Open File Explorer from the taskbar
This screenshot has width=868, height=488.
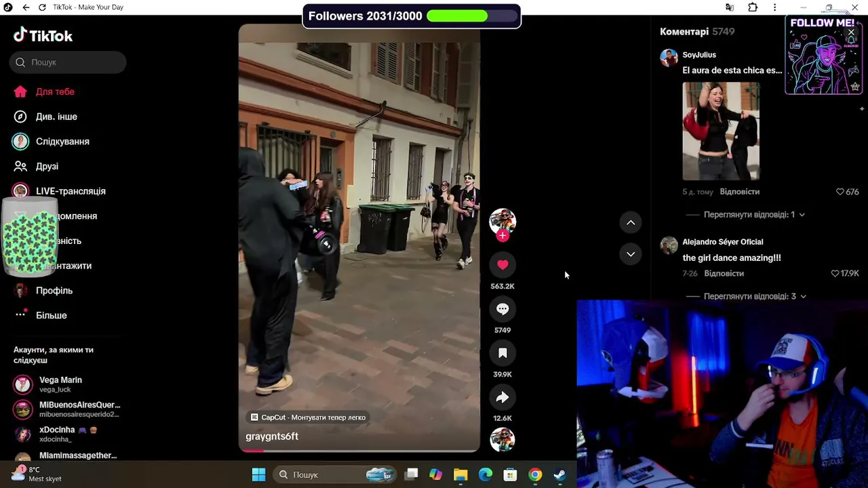pos(460,474)
